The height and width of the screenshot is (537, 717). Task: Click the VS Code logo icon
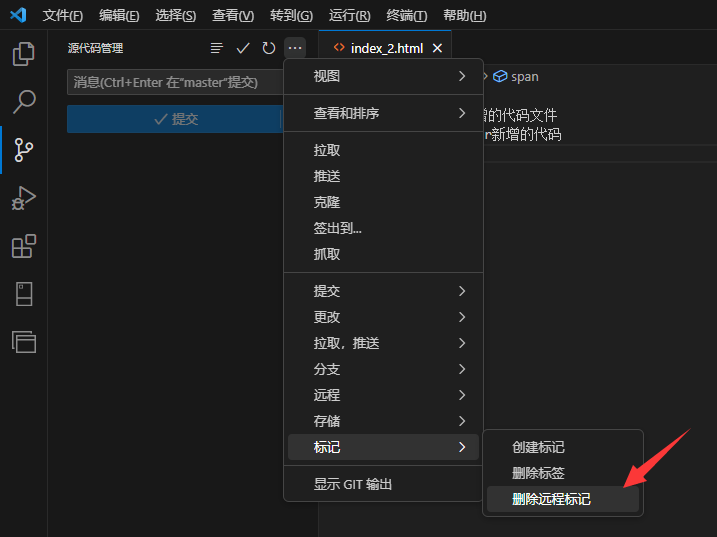click(x=18, y=15)
